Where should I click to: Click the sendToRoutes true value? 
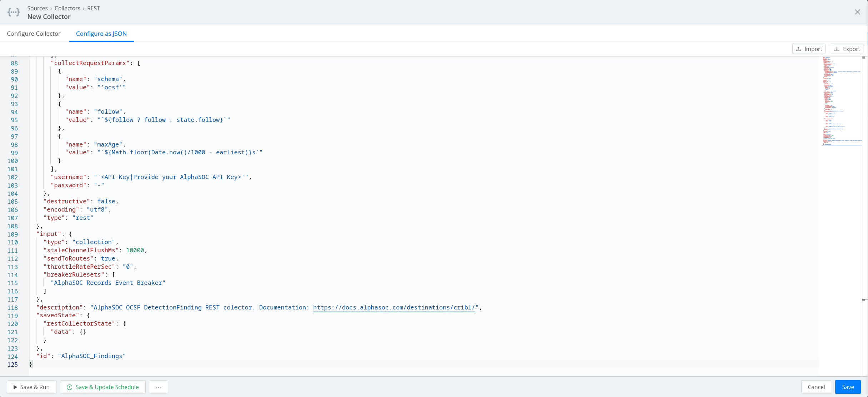[108, 258]
